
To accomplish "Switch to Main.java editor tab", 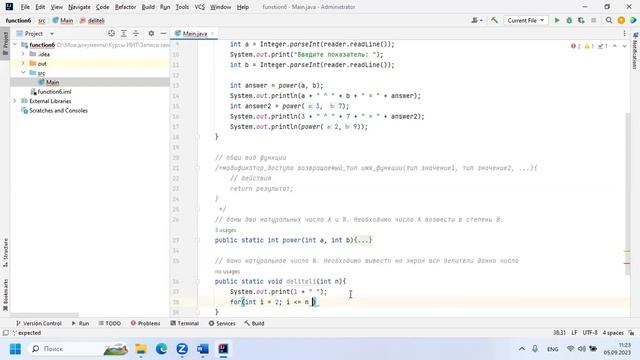I will tap(195, 33).
